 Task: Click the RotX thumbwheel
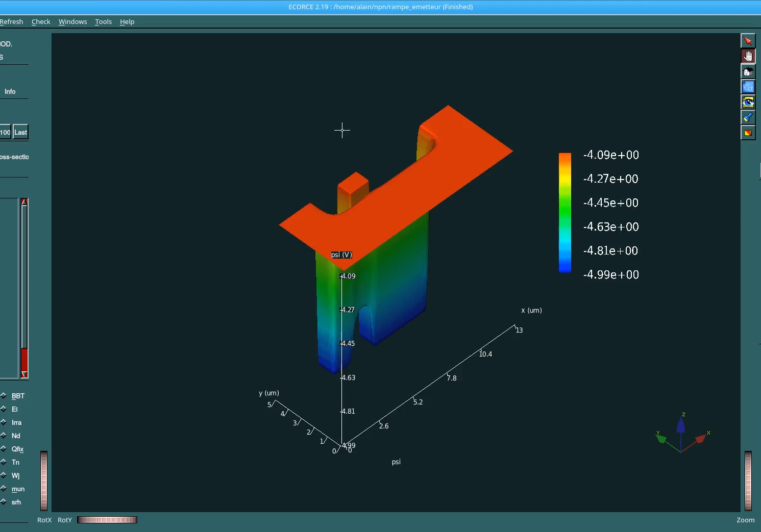(x=44, y=481)
